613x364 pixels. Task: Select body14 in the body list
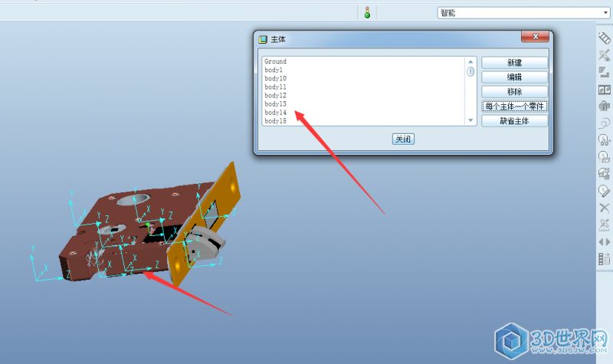[x=275, y=113]
